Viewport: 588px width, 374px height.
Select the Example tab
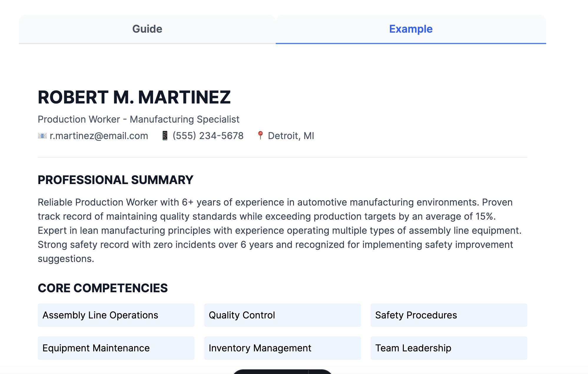[x=411, y=29]
